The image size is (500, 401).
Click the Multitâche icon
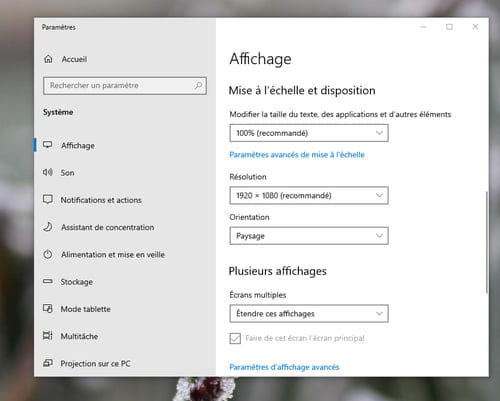coord(48,336)
